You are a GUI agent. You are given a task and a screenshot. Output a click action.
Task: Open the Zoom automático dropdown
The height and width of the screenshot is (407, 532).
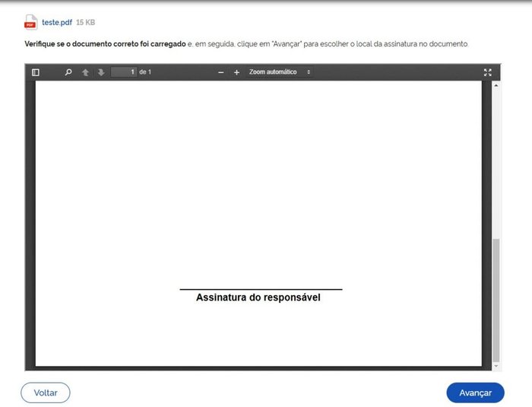(280, 72)
